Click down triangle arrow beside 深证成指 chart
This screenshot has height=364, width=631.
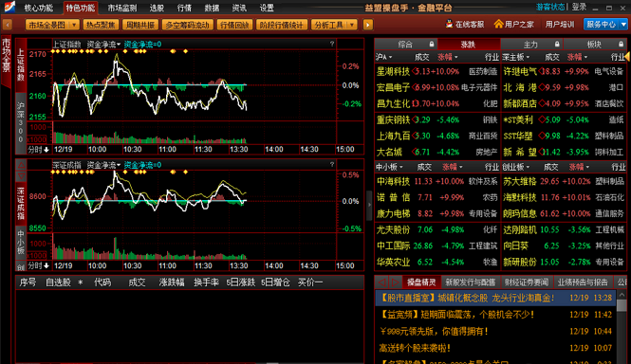(x=21, y=176)
